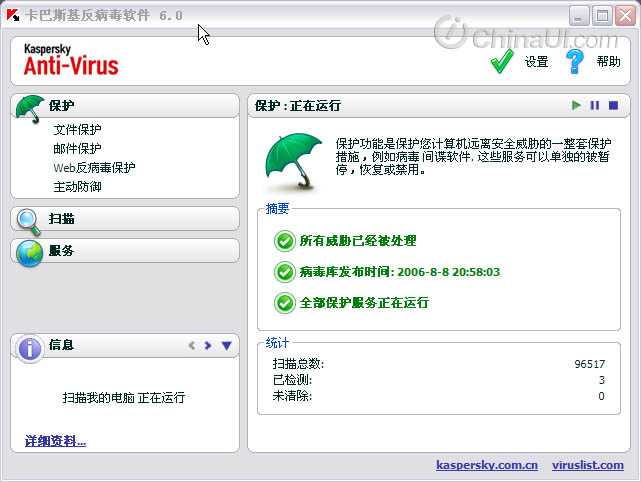The width and height of the screenshot is (641, 482).
Task: Click 病毒库发布时间 2006-8-8 status text
Action: (399, 272)
